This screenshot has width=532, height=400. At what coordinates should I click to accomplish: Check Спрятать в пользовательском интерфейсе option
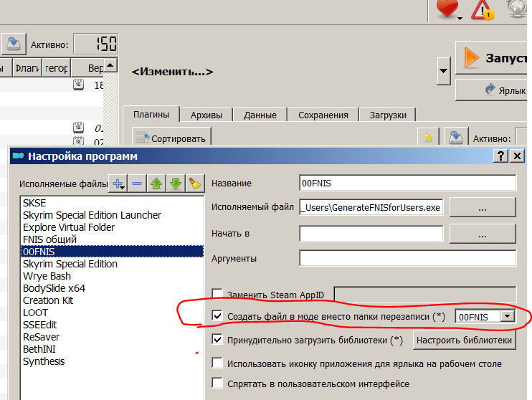(x=217, y=384)
